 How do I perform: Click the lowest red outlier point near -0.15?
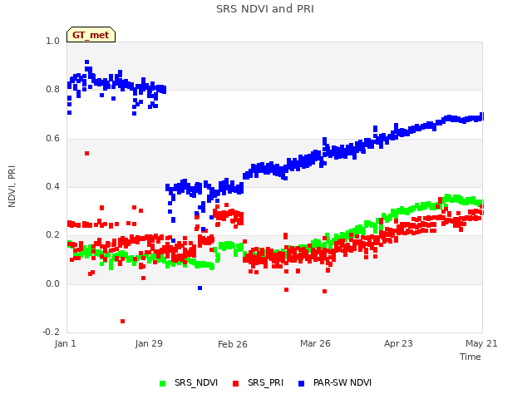point(122,322)
